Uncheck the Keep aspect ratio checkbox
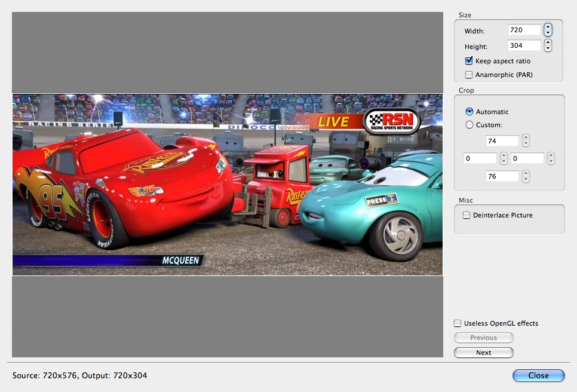This screenshot has width=577, height=392. [469, 61]
